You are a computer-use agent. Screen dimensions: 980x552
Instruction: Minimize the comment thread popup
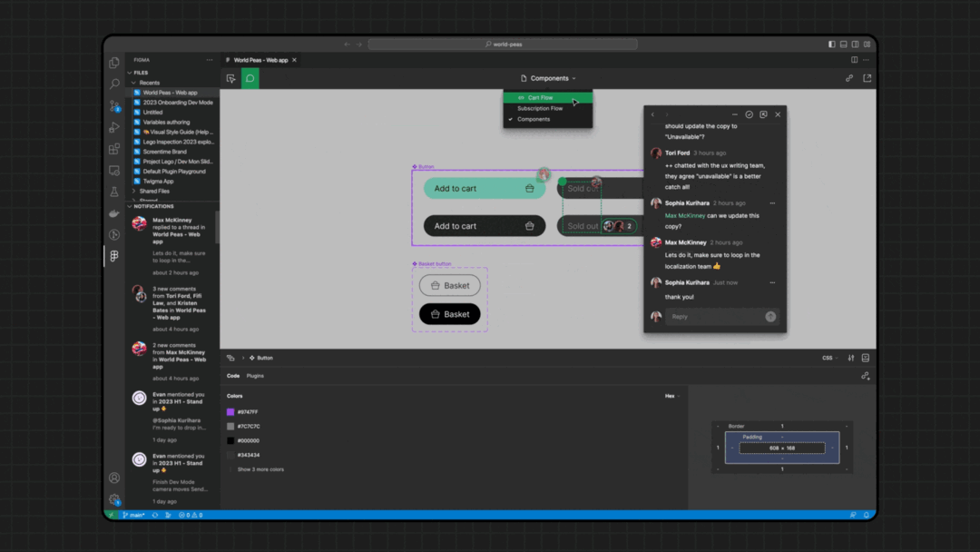[x=734, y=114]
